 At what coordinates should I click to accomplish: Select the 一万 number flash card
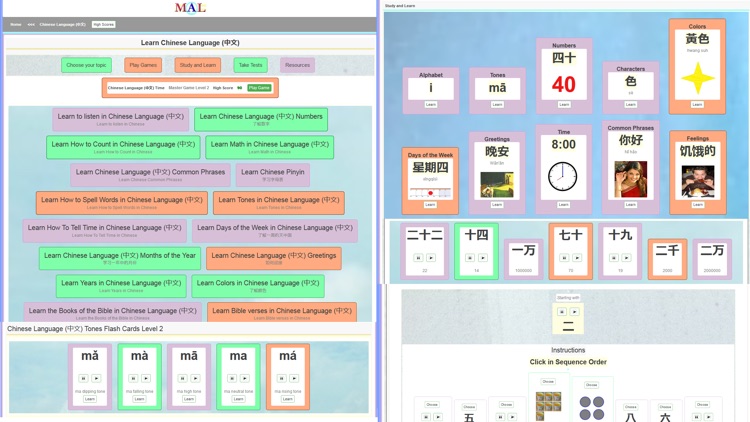(x=524, y=259)
